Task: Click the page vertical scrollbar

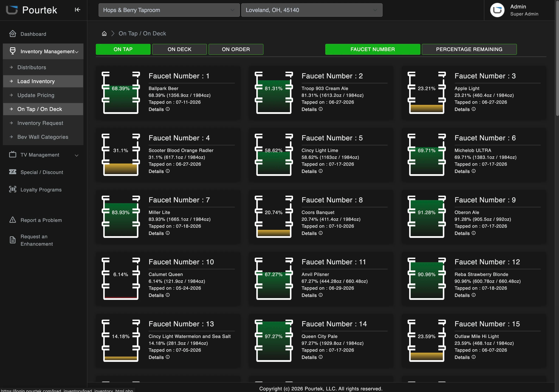Action: [x=557, y=58]
